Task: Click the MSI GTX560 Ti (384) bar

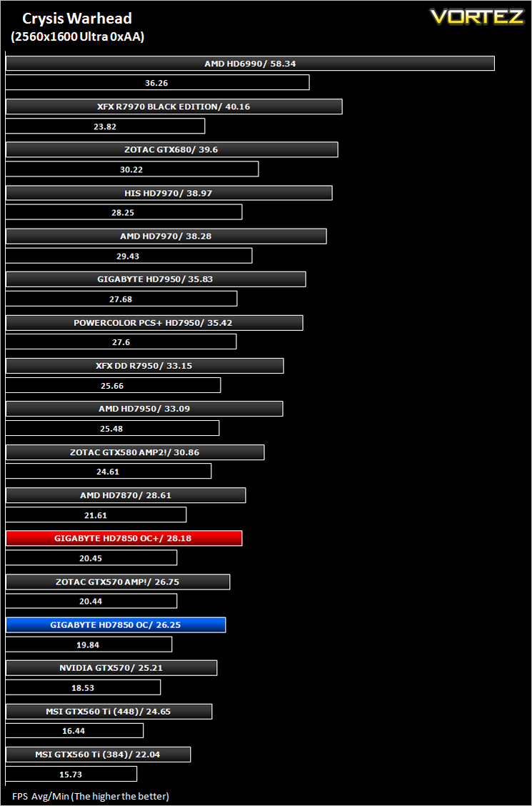Action: click(98, 755)
